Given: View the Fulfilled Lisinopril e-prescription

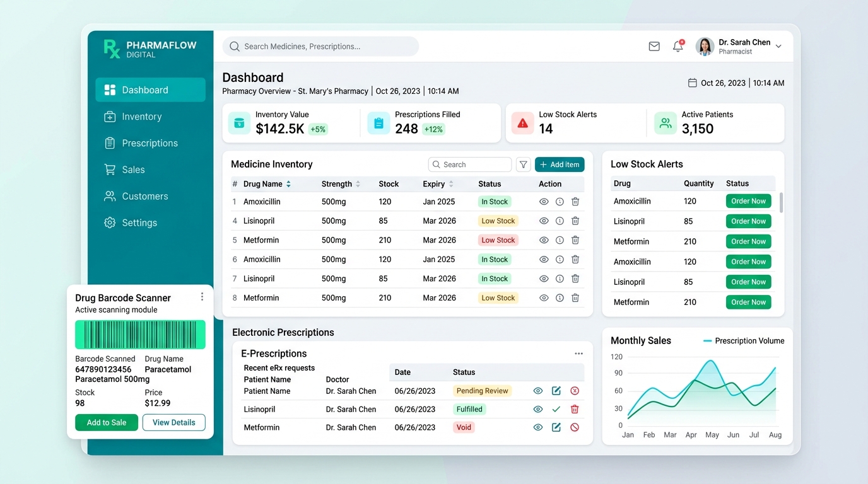Looking at the screenshot, I should coord(538,409).
